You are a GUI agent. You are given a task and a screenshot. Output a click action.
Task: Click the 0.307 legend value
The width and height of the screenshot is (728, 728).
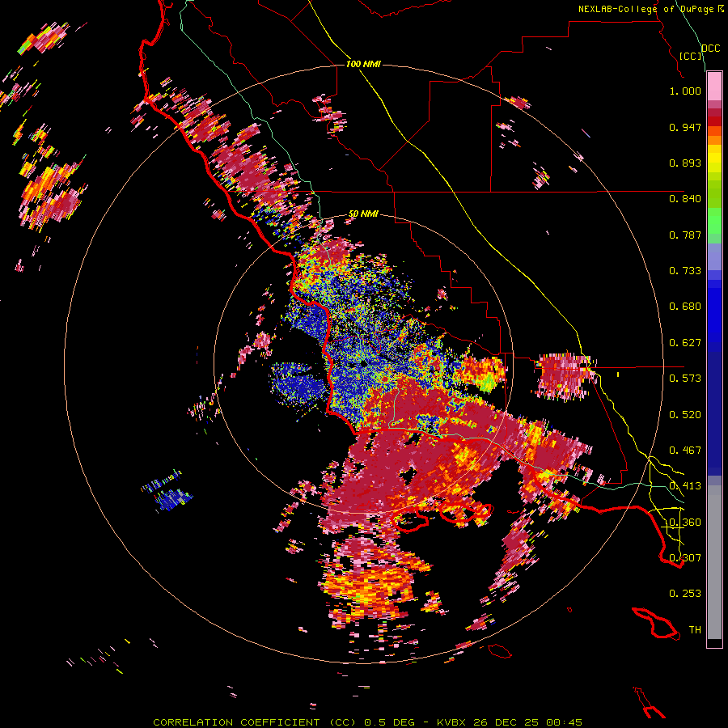685,558
